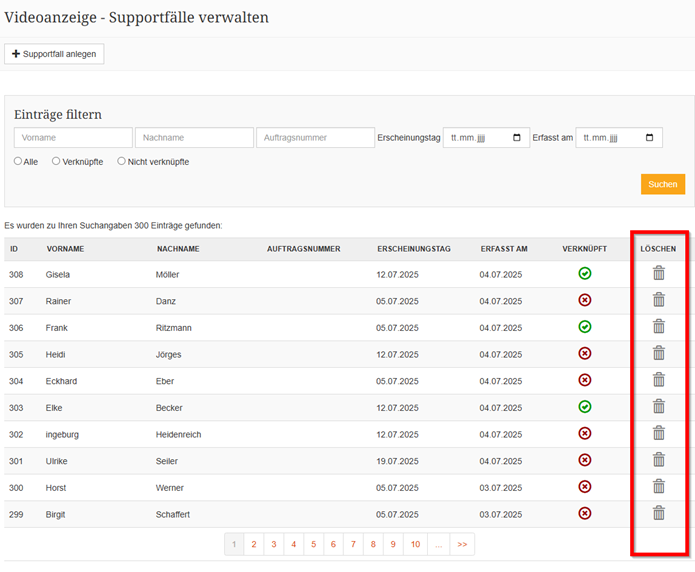695x572 pixels.
Task: Click the first name Horst
Action: pyautogui.click(x=56, y=488)
